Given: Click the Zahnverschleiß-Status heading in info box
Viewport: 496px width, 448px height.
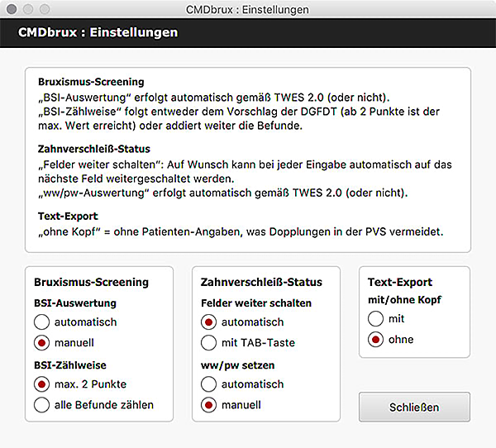Looking at the screenshot, I should [x=94, y=149].
